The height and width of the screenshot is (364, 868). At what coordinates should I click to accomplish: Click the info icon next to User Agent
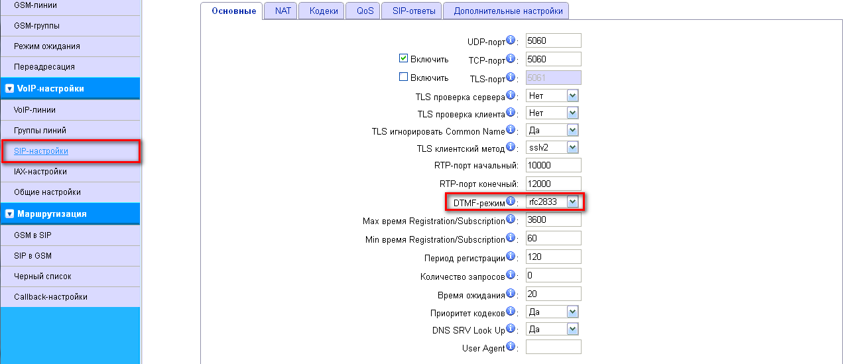point(511,347)
